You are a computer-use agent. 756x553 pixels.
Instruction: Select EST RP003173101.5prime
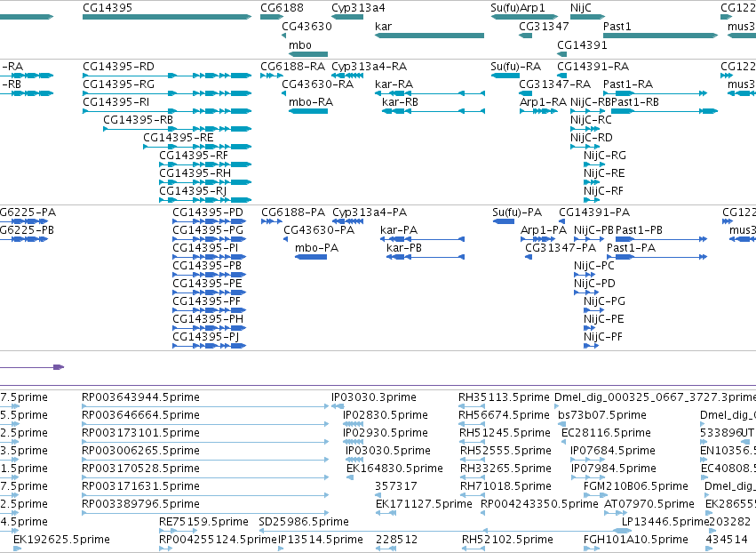click(140, 433)
